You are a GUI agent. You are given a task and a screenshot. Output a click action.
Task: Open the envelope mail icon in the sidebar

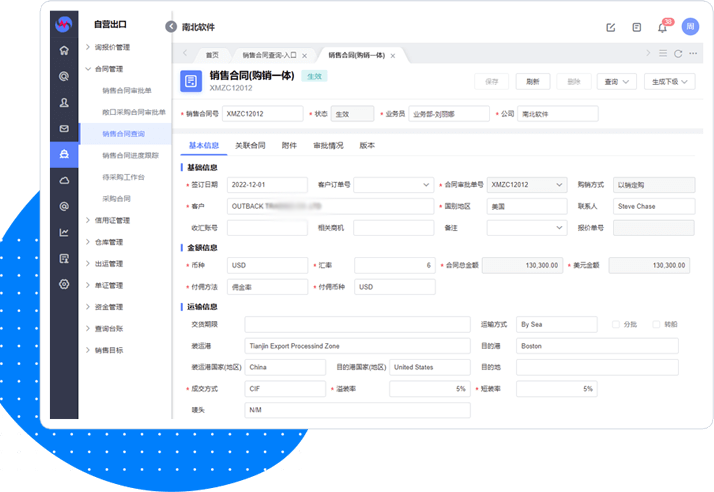(x=64, y=128)
